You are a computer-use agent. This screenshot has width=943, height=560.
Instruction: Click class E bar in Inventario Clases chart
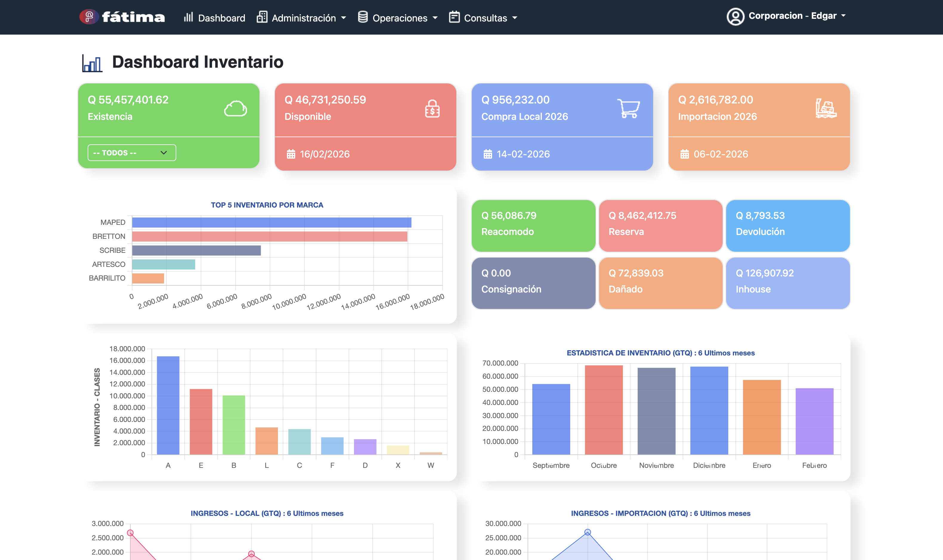201,422
